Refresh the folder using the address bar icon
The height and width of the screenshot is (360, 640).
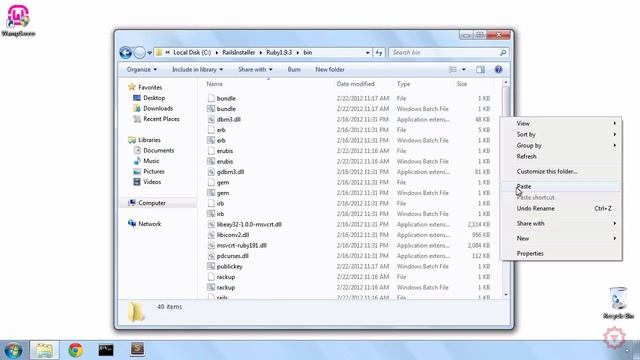coord(379,53)
